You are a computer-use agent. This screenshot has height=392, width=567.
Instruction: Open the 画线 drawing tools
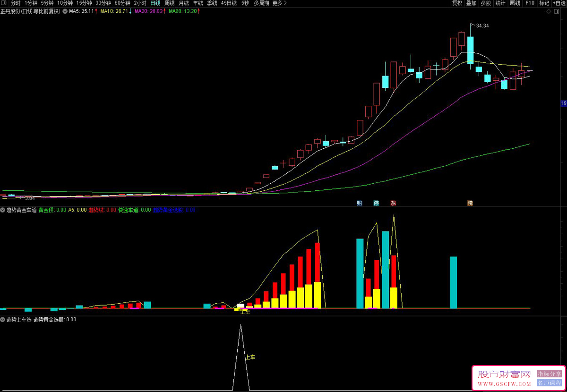[x=515, y=3]
